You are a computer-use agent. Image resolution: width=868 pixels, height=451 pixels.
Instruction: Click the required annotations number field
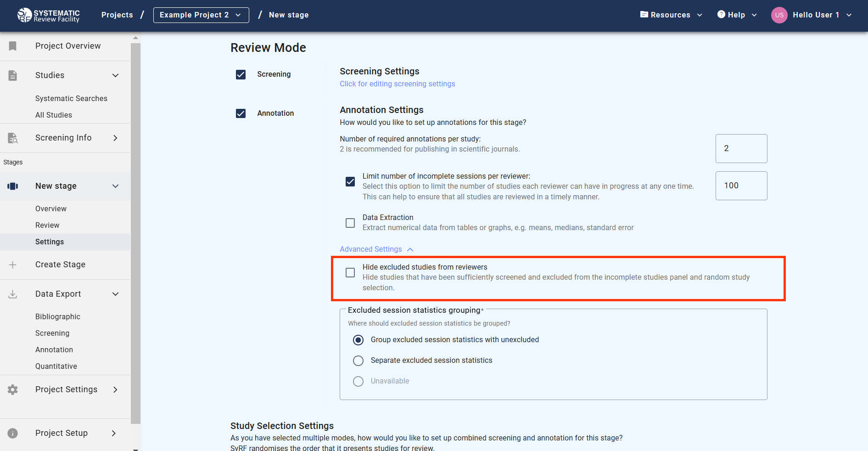(741, 148)
